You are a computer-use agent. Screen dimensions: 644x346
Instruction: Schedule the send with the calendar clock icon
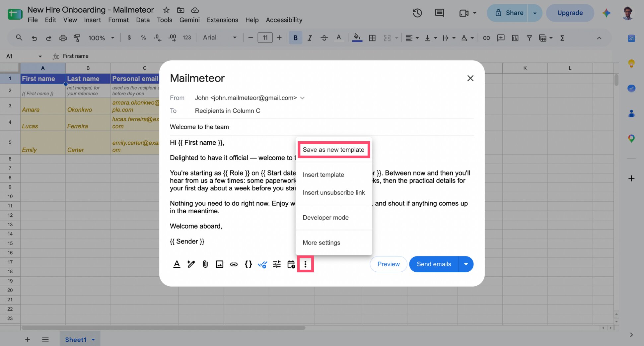pyautogui.click(x=291, y=264)
